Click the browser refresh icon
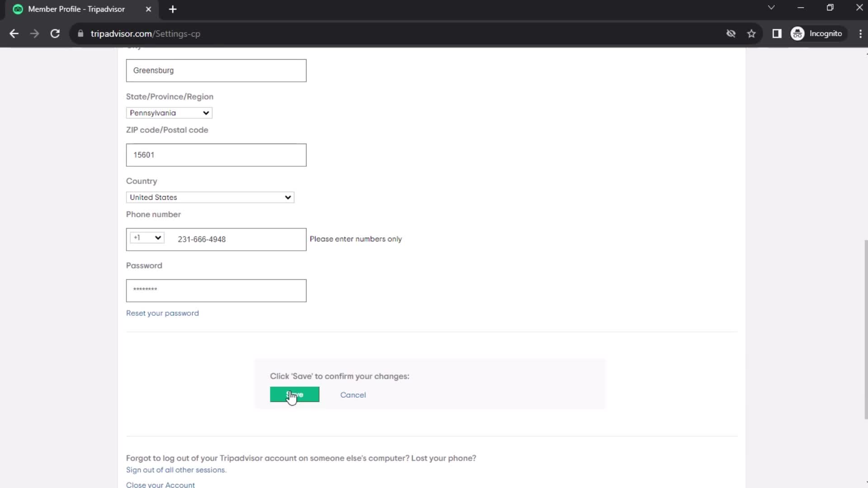Viewport: 868px width, 488px height. pos(55,33)
